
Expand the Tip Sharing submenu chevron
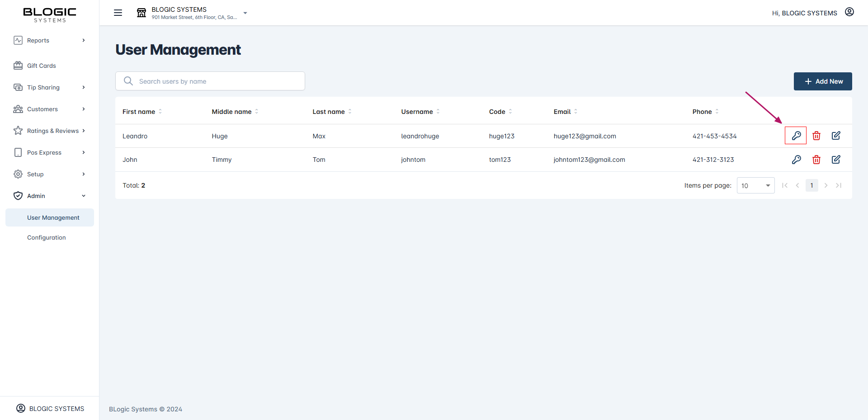[84, 87]
